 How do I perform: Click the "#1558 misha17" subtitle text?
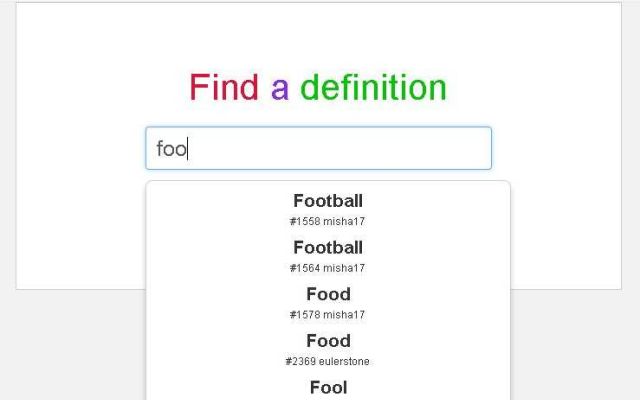(x=328, y=221)
